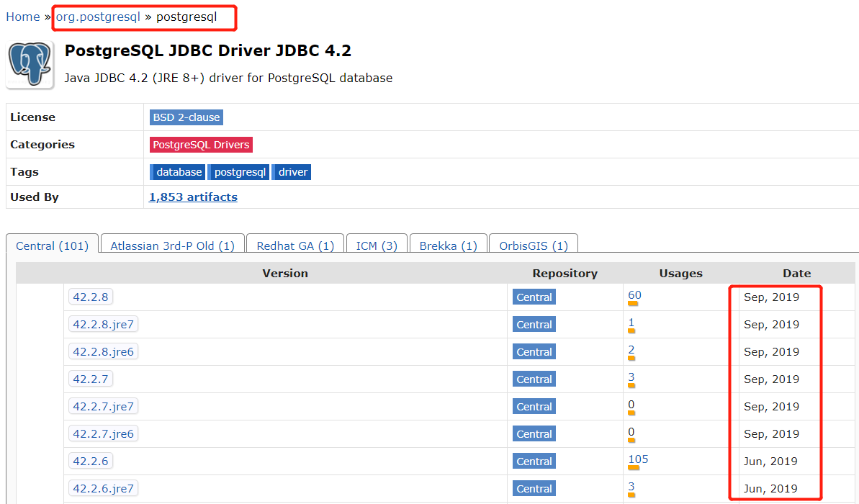Switch to the Central (101) tab
859x504 pixels.
pos(52,246)
